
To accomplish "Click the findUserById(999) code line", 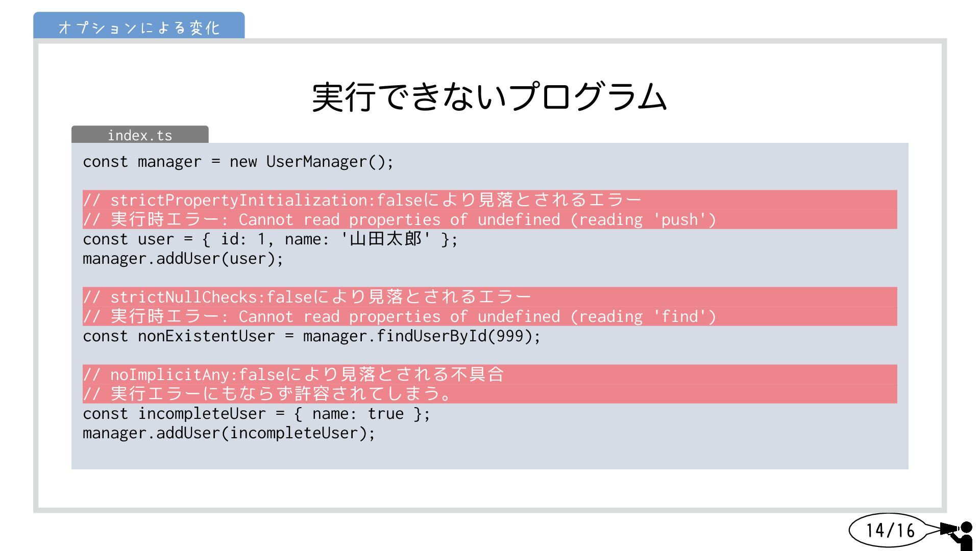I will [311, 336].
